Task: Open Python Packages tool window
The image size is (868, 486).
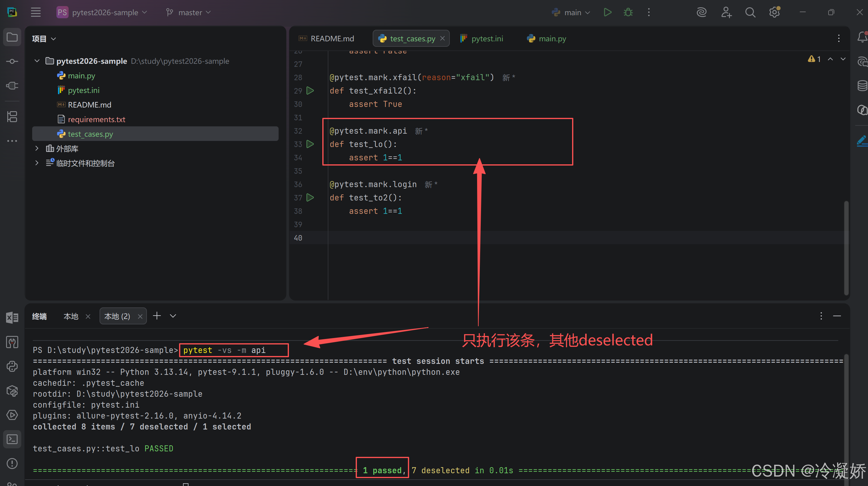Action: (x=12, y=391)
